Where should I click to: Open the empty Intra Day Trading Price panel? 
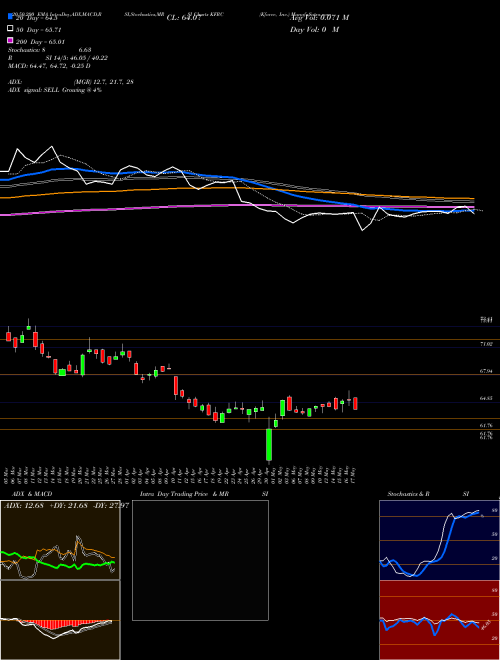point(200,560)
